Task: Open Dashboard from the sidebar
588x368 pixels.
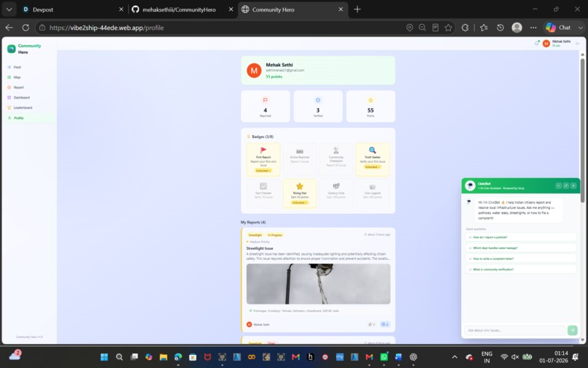Action: (28, 98)
